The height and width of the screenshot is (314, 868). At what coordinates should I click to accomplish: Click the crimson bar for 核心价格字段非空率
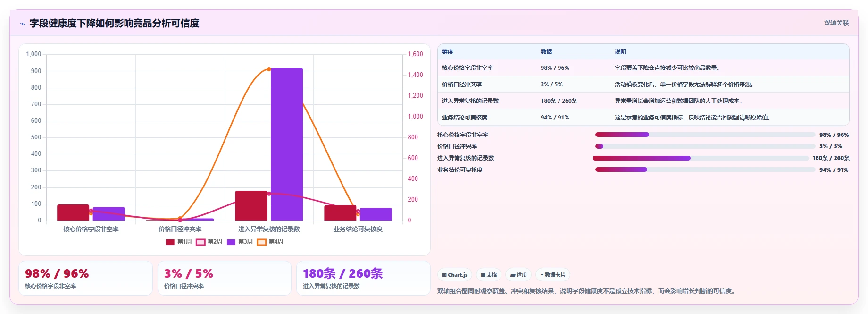tap(73, 212)
